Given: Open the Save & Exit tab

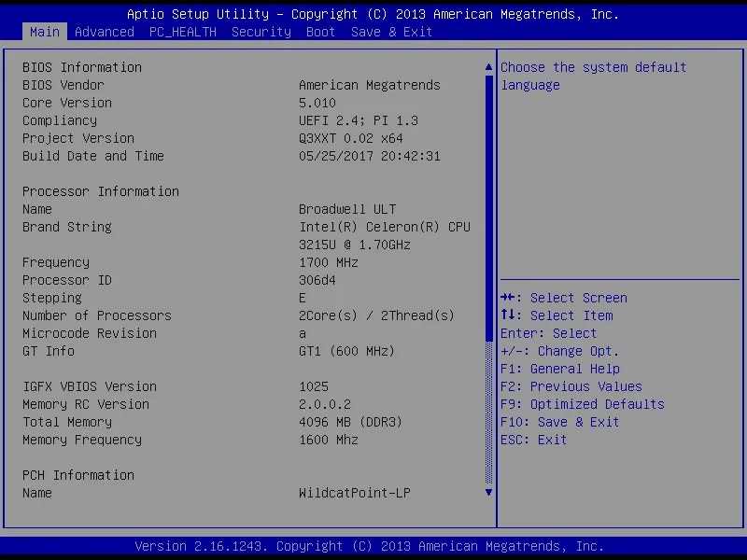Looking at the screenshot, I should coord(391,32).
